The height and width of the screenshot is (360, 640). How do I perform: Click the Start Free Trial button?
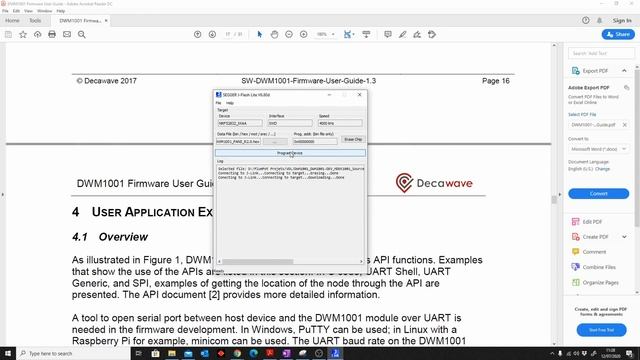(x=601, y=330)
